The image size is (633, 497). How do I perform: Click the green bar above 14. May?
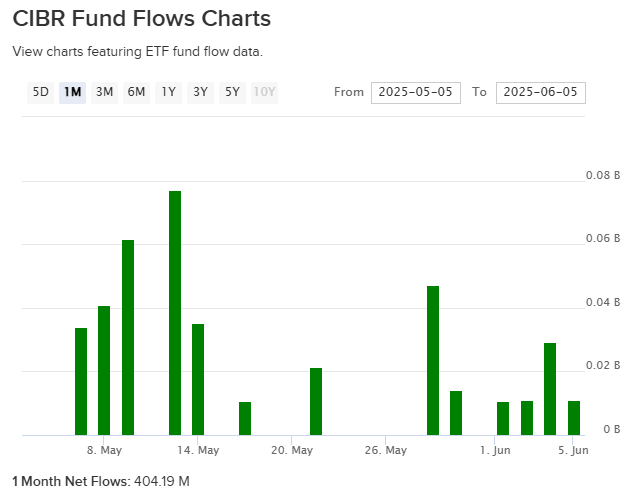[198, 380]
